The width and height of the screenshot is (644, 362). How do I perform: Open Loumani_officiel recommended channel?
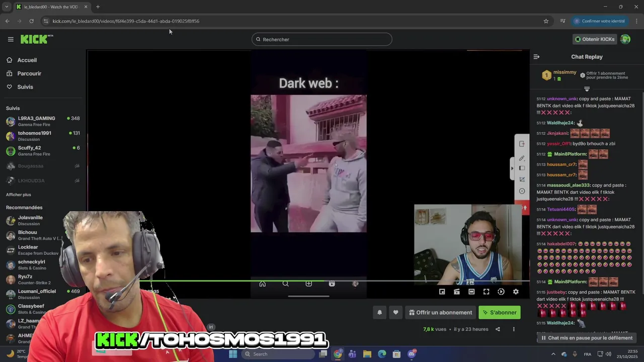[43, 294]
